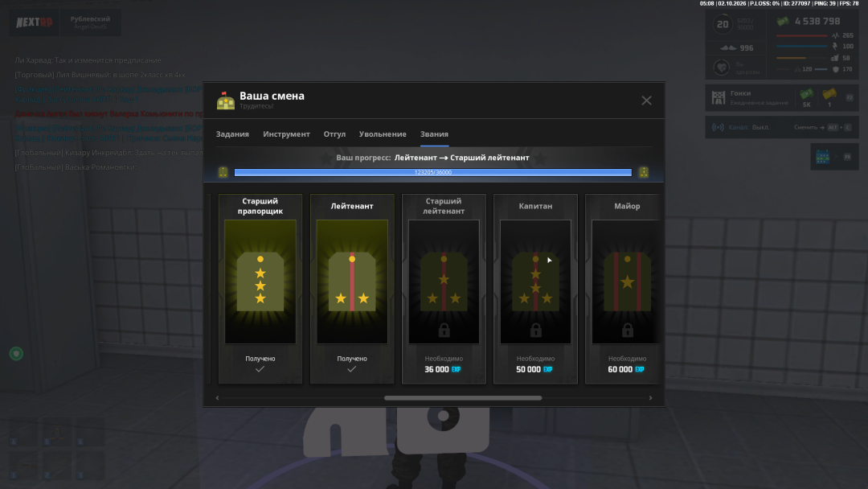Viewport: 868px width, 489px height.
Task: Click the Гонки checkered flag icon
Action: [x=719, y=97]
